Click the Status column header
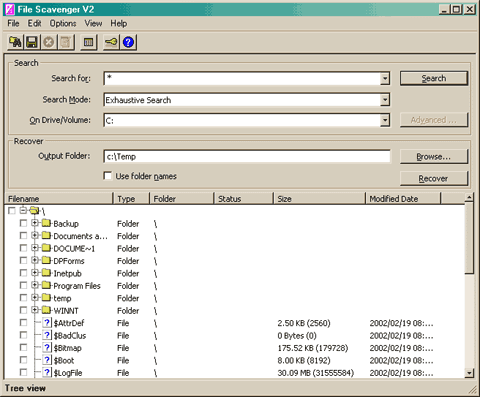Screen dimensions: 480x397 [243, 199]
